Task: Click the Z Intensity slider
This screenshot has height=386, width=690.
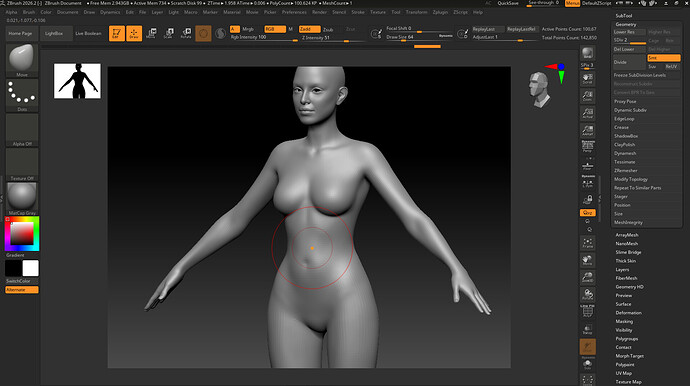Action: click(333, 38)
